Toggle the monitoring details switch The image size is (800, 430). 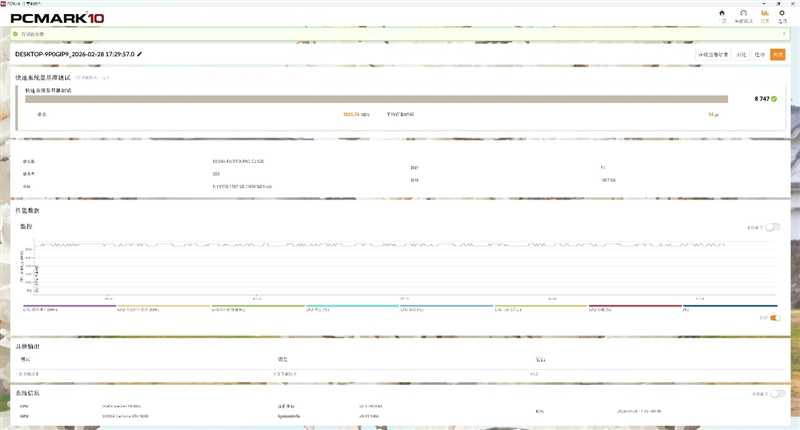point(772,227)
